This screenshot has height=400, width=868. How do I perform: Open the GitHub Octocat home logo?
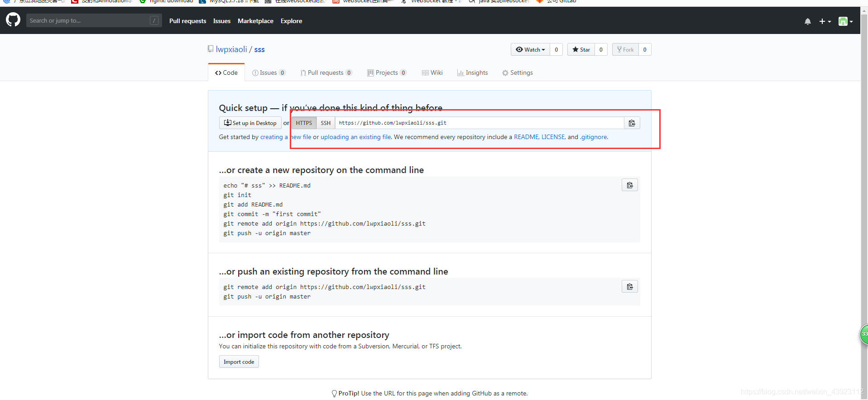tap(13, 20)
